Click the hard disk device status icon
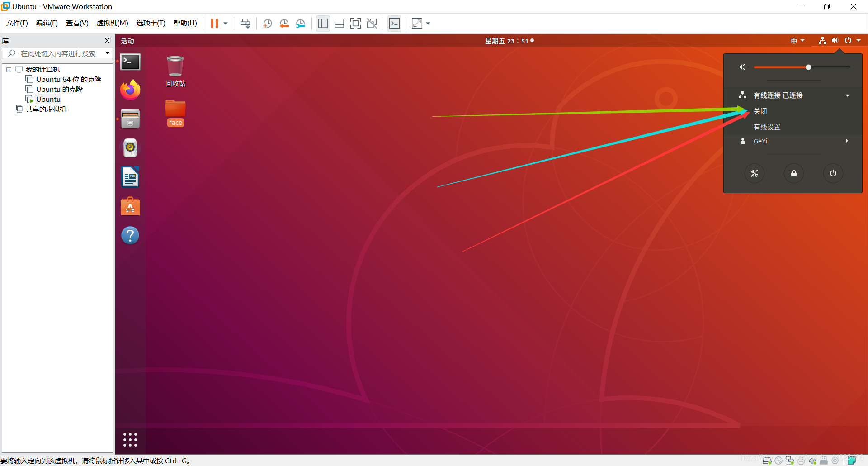 767,461
